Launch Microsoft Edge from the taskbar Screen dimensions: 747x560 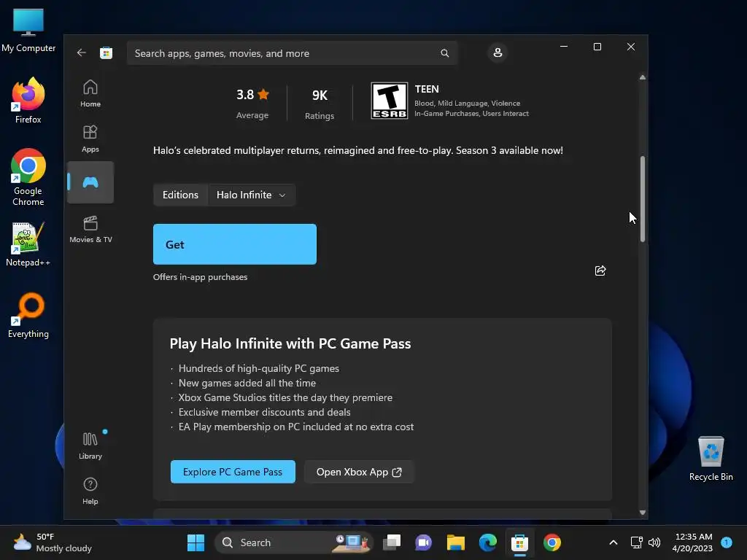tap(487, 542)
